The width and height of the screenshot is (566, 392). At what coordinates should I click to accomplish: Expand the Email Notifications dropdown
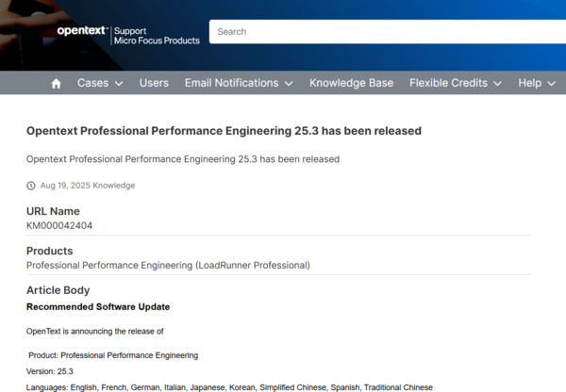click(x=239, y=83)
